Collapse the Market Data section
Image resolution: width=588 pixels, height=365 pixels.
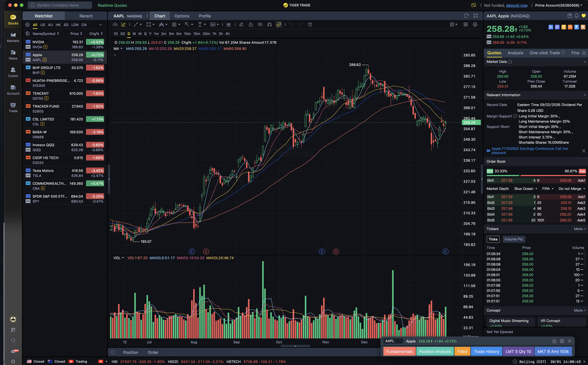pos(584,62)
